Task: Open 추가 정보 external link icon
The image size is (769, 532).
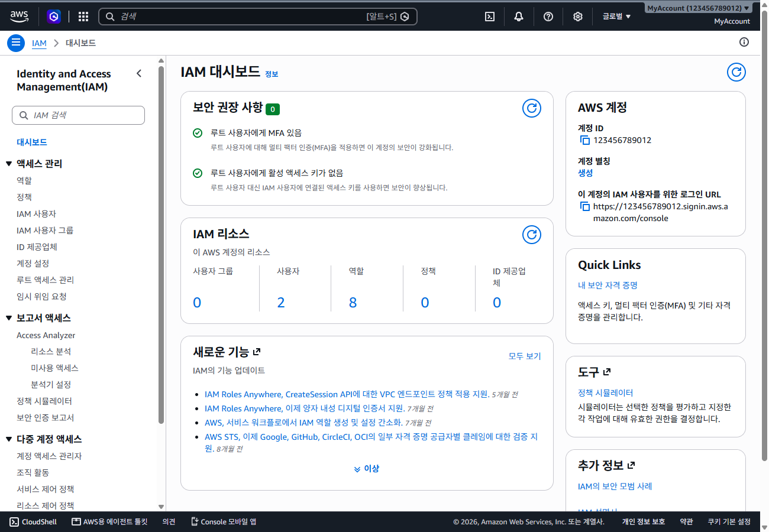Action: [631, 465]
